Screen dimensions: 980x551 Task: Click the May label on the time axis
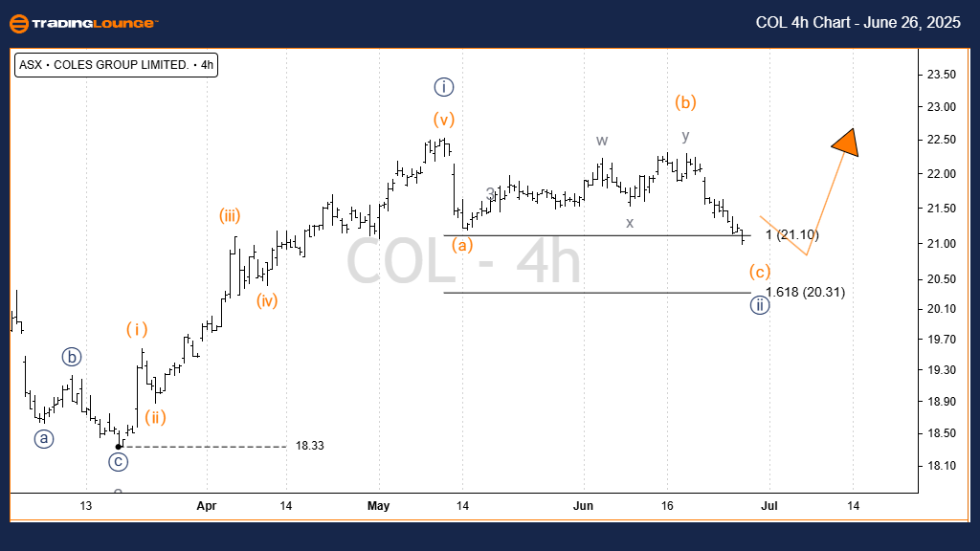pyautogui.click(x=379, y=505)
